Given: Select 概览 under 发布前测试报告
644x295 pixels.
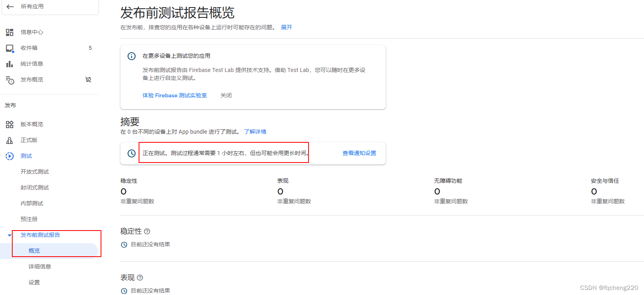Looking at the screenshot, I should (34, 251).
